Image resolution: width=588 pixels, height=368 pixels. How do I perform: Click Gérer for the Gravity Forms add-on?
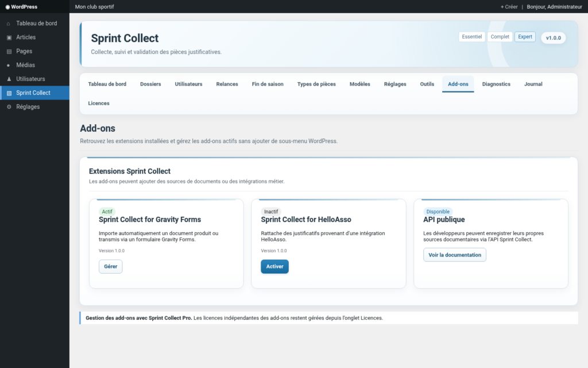111,267
